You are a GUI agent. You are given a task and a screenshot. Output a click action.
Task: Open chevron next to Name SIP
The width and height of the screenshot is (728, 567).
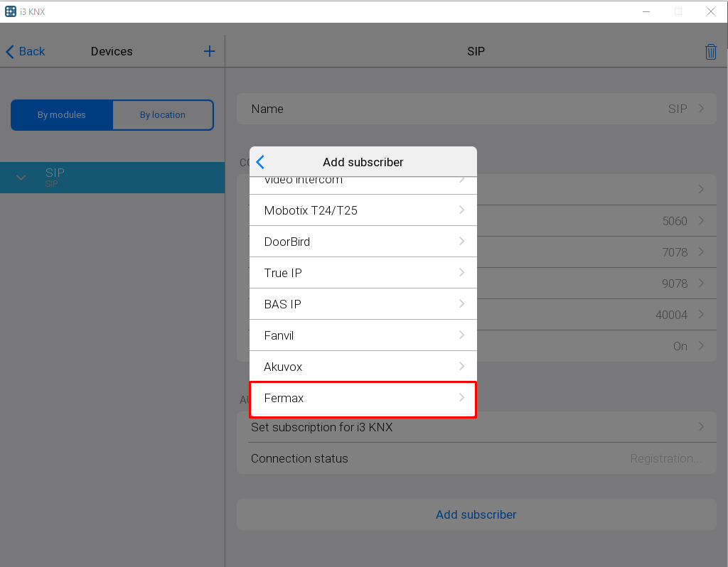click(701, 109)
